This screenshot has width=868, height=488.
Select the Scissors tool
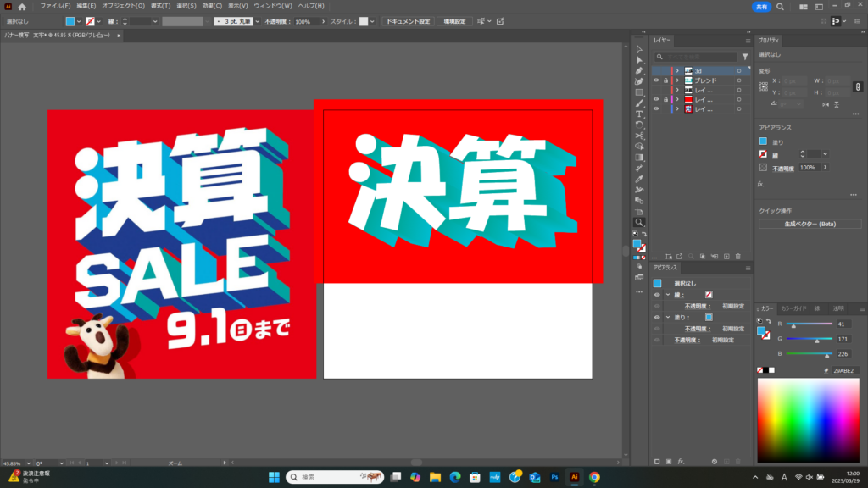pyautogui.click(x=639, y=136)
